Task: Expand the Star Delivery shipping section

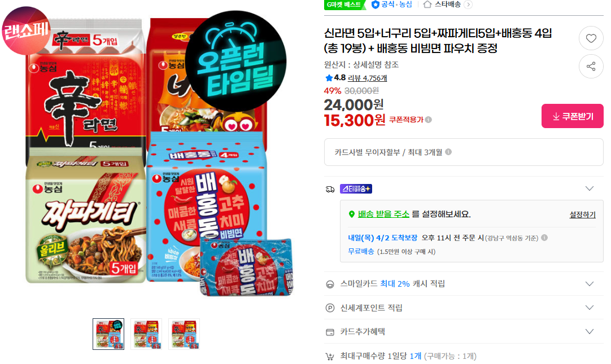Action: pos(589,188)
